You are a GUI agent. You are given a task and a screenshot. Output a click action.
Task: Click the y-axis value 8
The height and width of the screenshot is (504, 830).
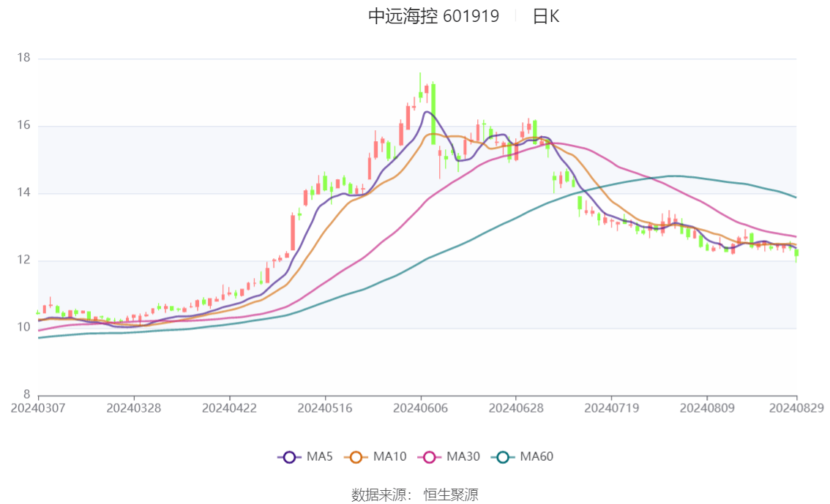click(27, 394)
